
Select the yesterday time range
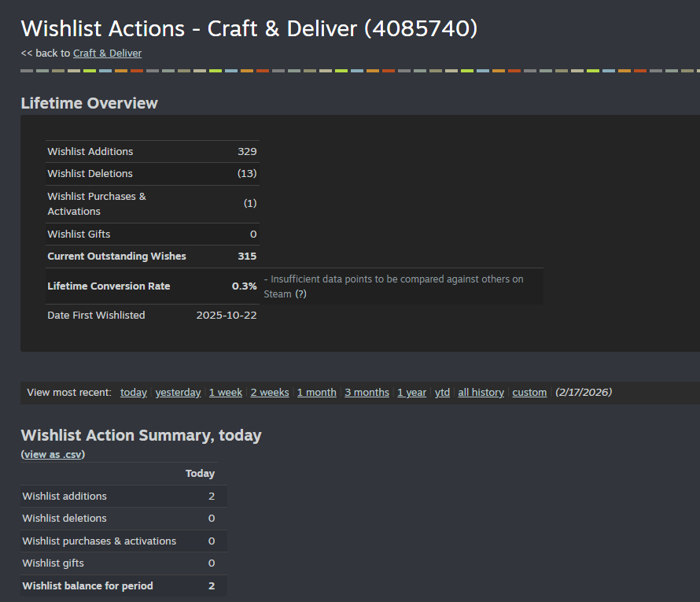click(x=178, y=392)
